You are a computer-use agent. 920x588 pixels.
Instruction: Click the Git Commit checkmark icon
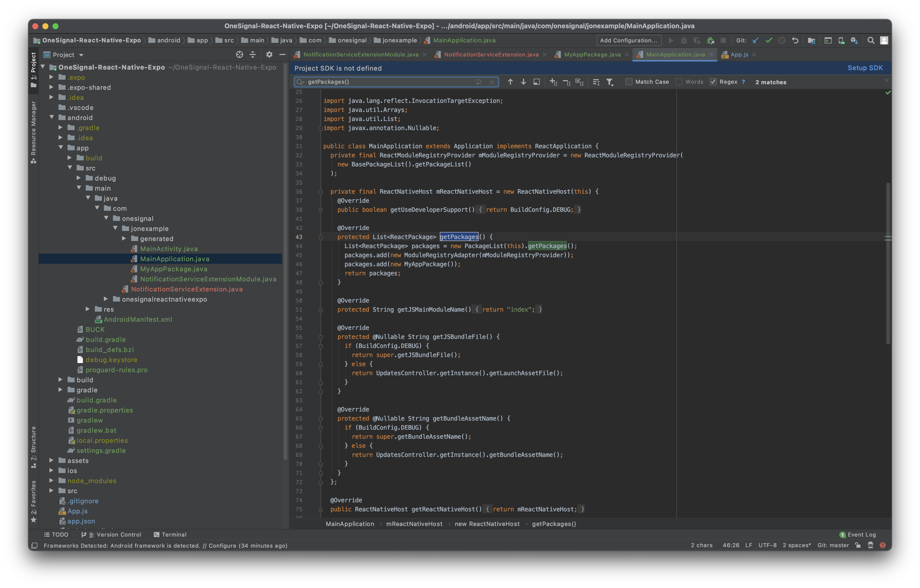tap(769, 41)
